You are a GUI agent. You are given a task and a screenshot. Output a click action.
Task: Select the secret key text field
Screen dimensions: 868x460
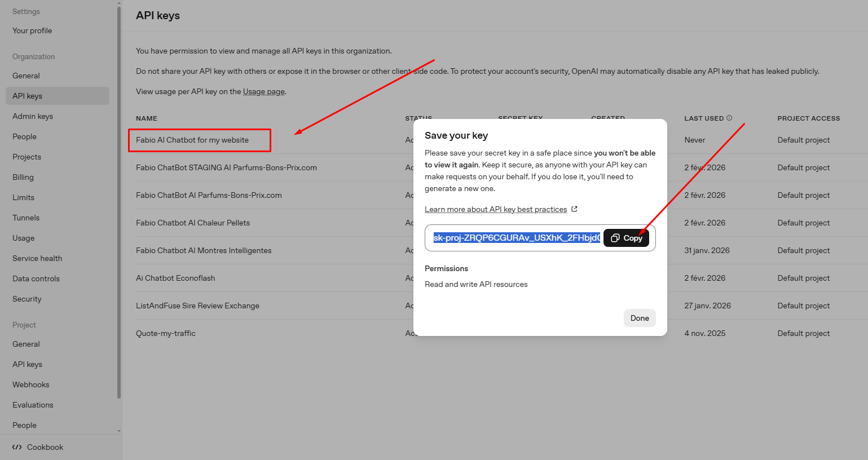click(516, 238)
